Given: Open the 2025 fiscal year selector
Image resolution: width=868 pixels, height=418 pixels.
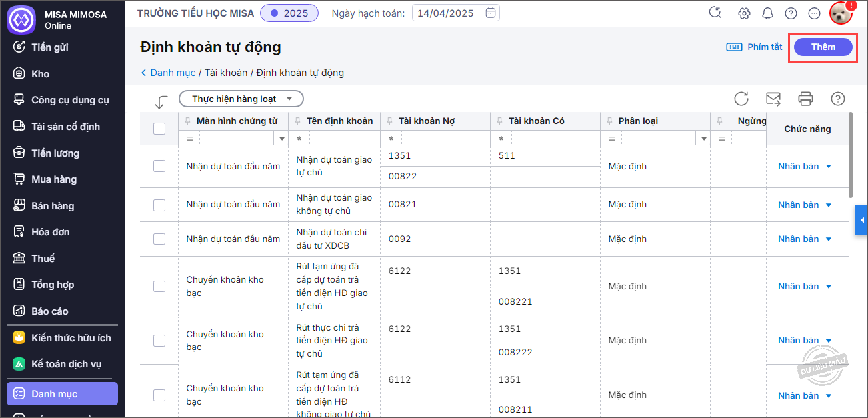Looking at the screenshot, I should (x=289, y=13).
